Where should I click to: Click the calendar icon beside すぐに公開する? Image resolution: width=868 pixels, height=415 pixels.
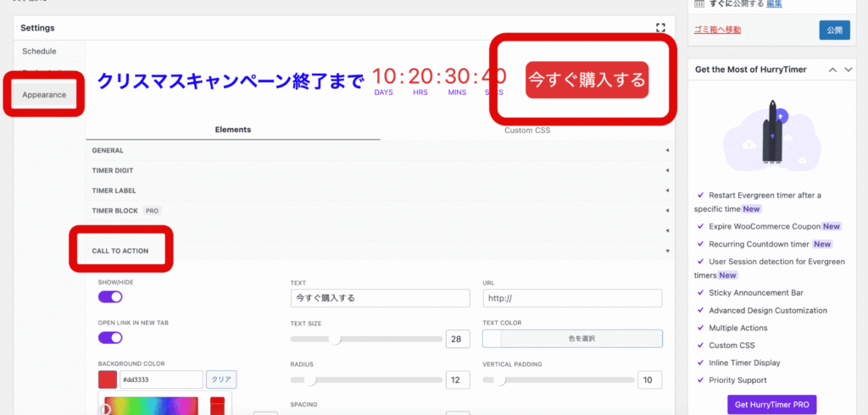click(x=699, y=3)
